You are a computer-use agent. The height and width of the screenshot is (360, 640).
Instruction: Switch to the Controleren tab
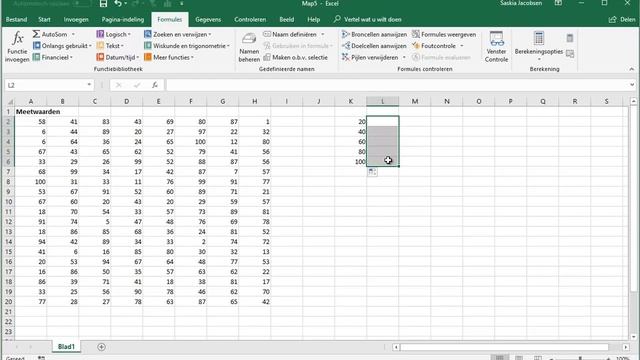pyautogui.click(x=250, y=20)
